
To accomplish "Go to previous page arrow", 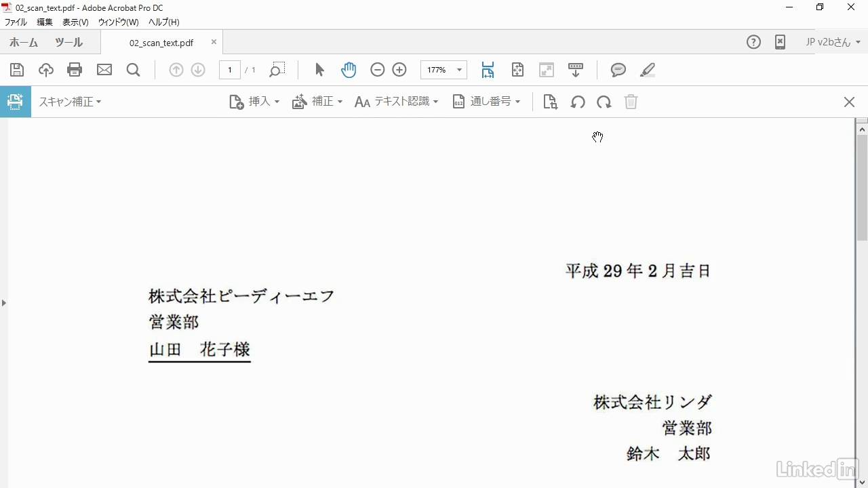I will [176, 70].
